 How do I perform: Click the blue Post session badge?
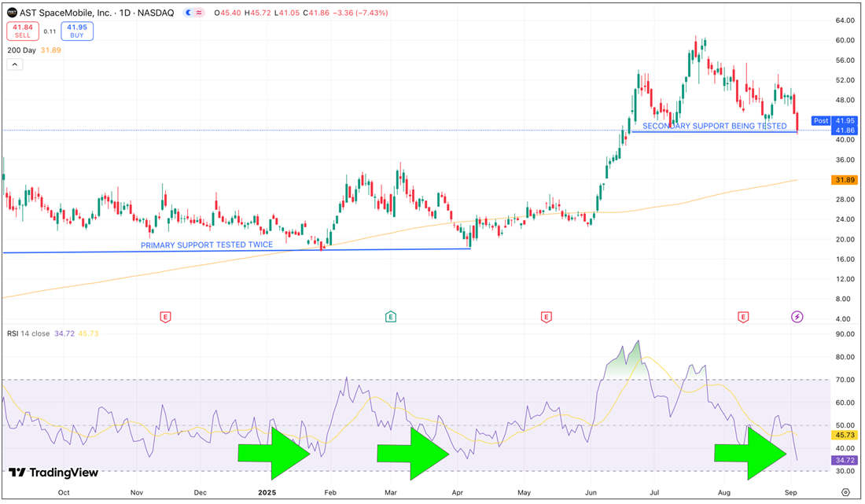pyautogui.click(x=820, y=120)
